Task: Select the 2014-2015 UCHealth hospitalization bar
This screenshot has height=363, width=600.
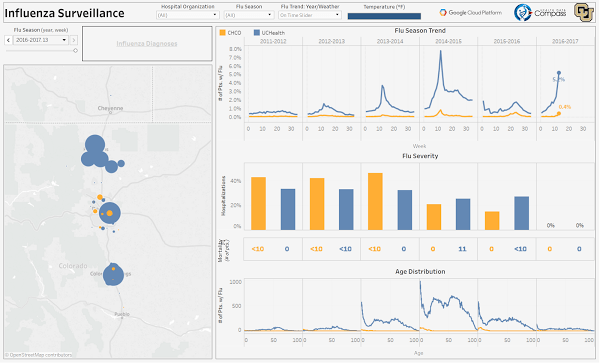Action: (463, 214)
